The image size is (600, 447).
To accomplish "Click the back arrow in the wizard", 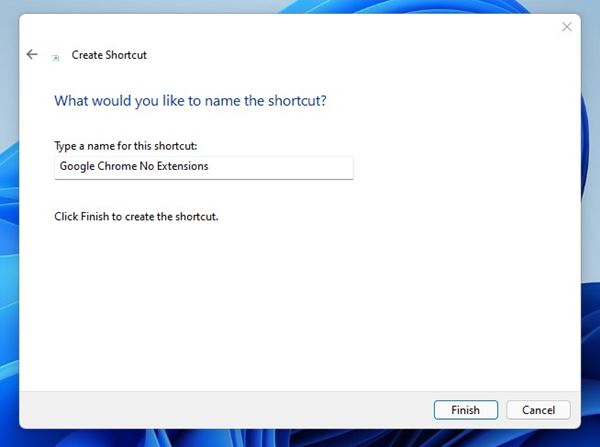I will coord(32,55).
